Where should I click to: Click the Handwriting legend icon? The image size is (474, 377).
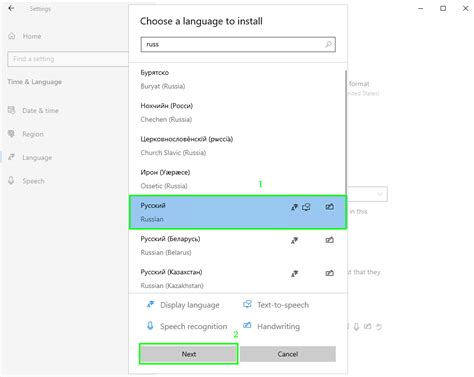[x=247, y=325]
